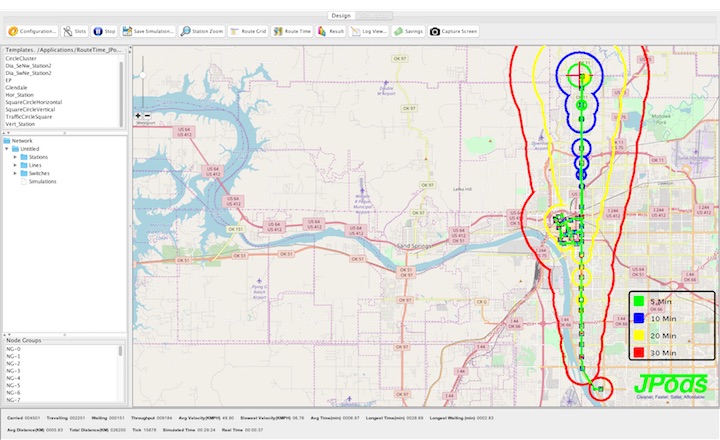This screenshot has height=440, width=720.
Task: Open the Route Time view
Action: click(x=294, y=31)
